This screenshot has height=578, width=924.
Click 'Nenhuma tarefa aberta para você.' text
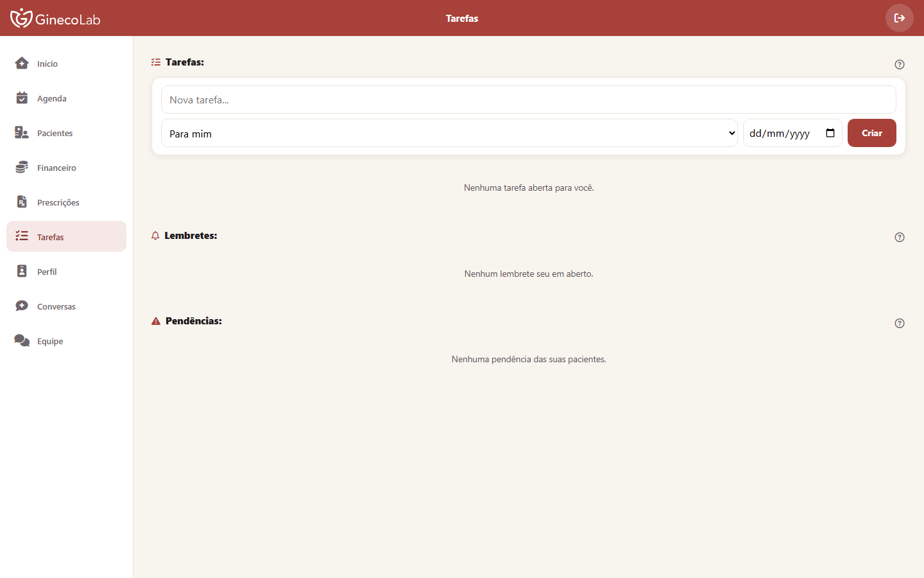click(x=529, y=188)
